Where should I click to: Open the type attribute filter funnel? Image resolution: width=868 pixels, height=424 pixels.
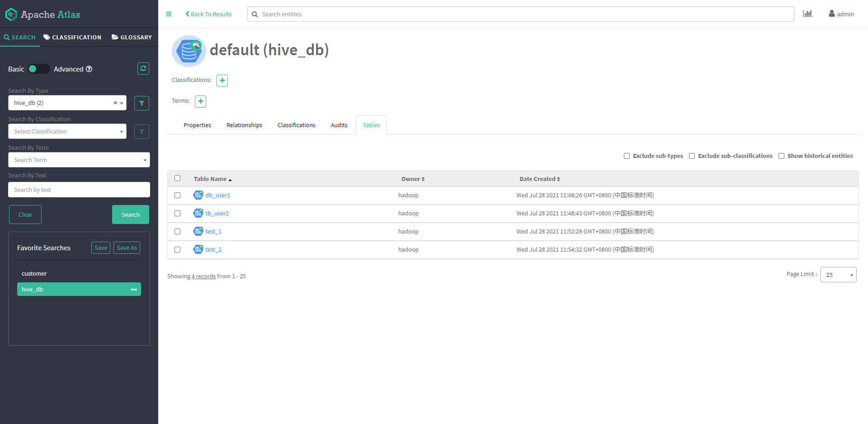pos(142,103)
